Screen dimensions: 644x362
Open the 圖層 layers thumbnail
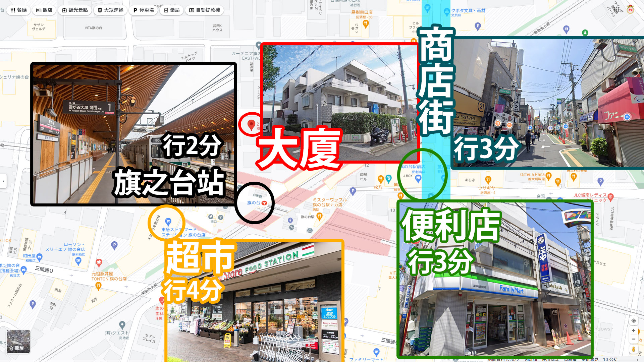click(x=18, y=342)
